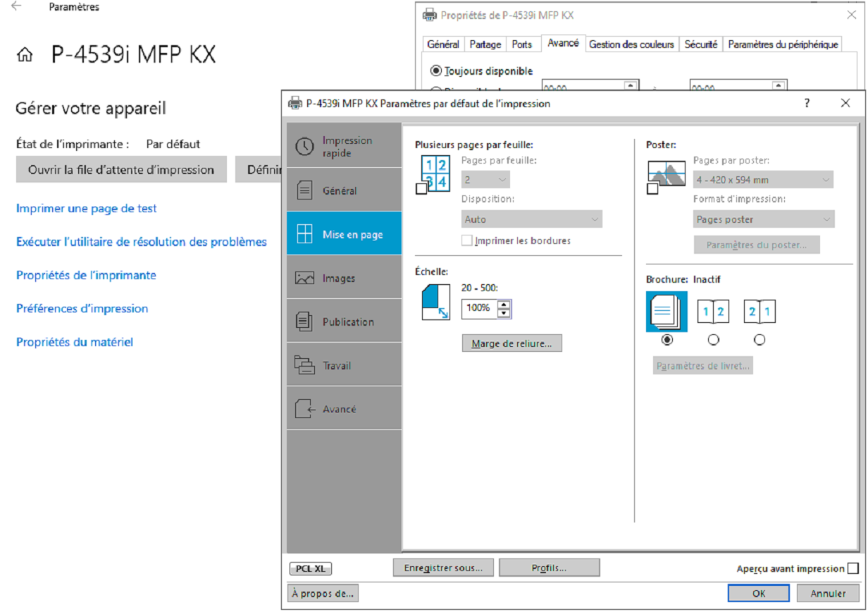This screenshot has height=612, width=868.
Task: Click the home icon in Paramètres
Action: pyautogui.click(x=25, y=56)
